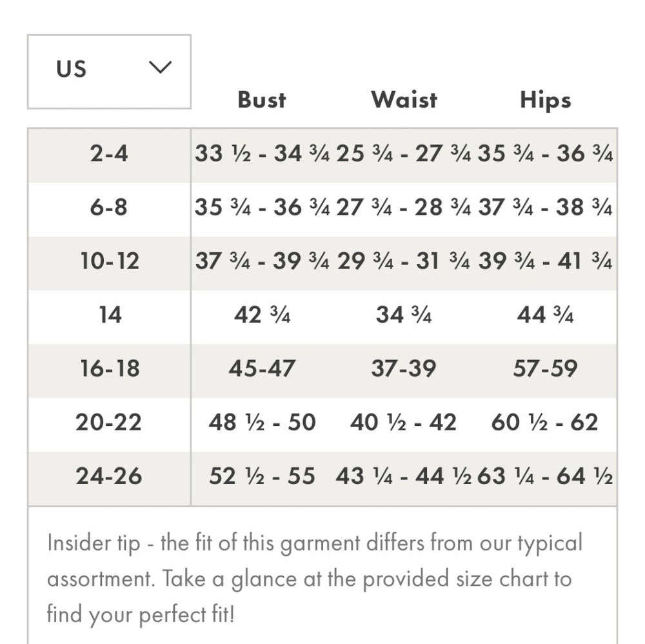The image size is (645, 644).
Task: Select the Waist column header
Action: click(x=404, y=99)
